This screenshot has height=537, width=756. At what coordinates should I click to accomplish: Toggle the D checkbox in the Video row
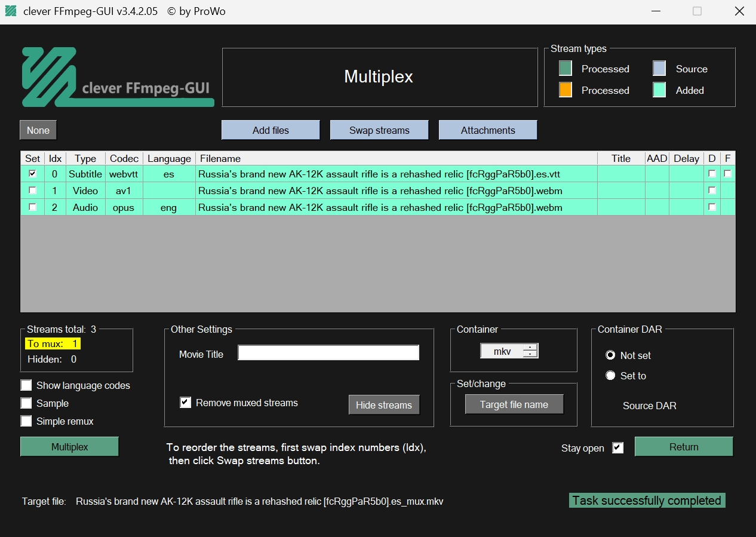tap(712, 191)
